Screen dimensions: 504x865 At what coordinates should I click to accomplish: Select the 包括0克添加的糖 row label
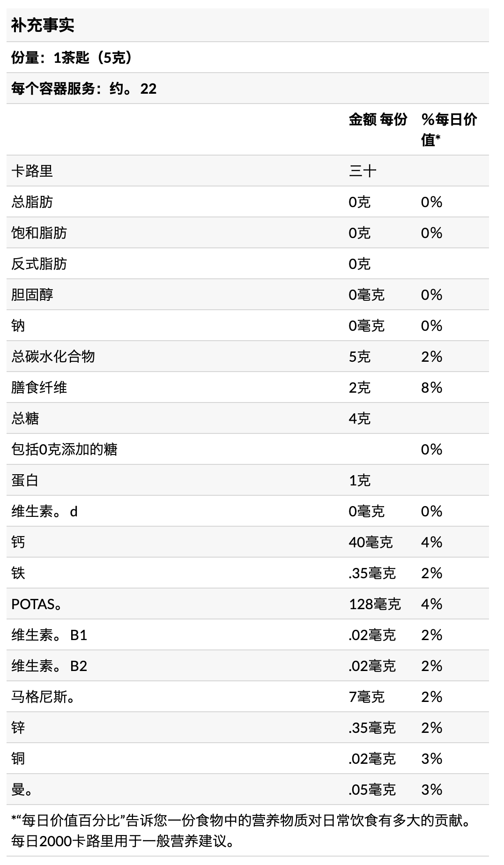(64, 449)
